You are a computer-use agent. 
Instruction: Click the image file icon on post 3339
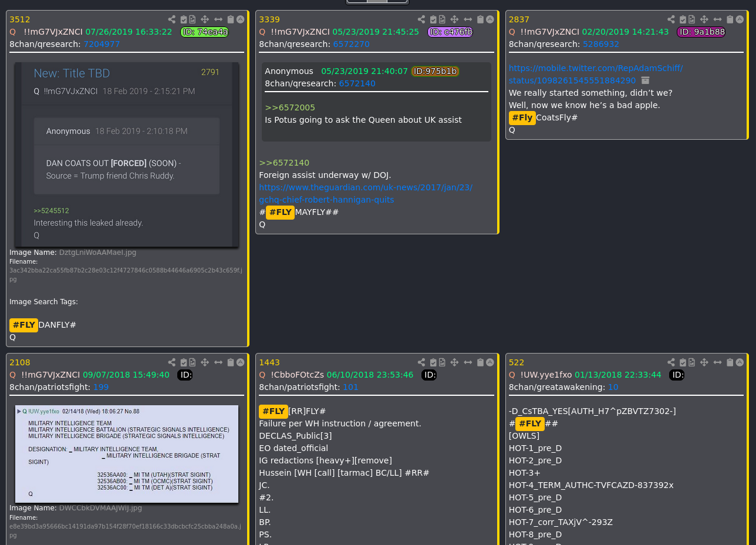[442, 19]
